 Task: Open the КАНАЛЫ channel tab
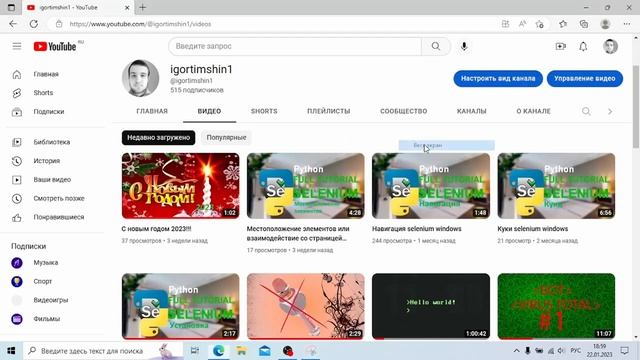click(x=471, y=111)
